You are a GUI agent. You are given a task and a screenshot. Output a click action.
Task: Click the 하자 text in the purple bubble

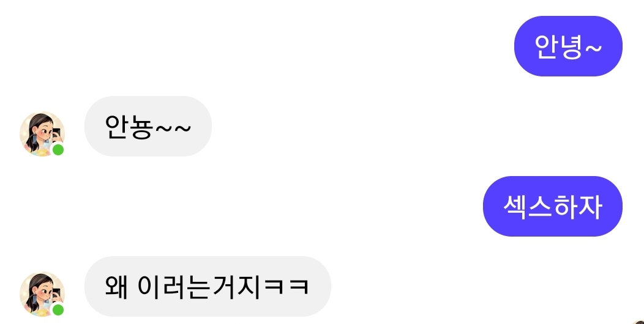click(577, 206)
